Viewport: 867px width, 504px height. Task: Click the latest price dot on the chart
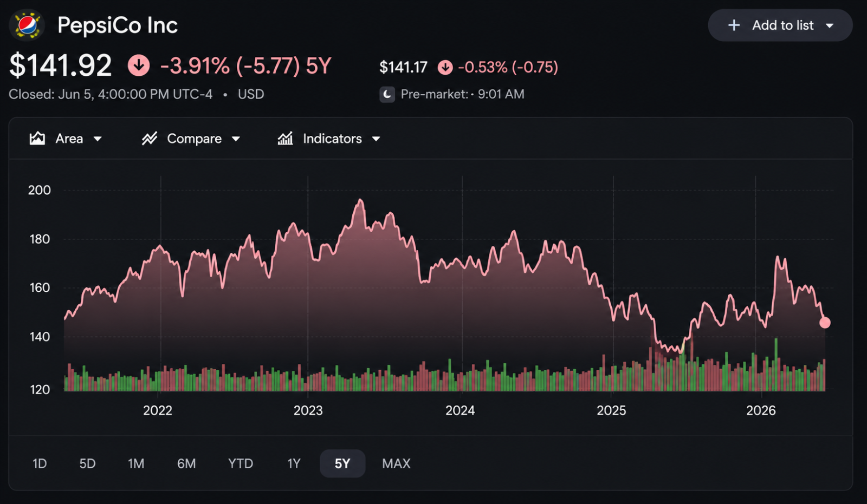[x=825, y=323]
